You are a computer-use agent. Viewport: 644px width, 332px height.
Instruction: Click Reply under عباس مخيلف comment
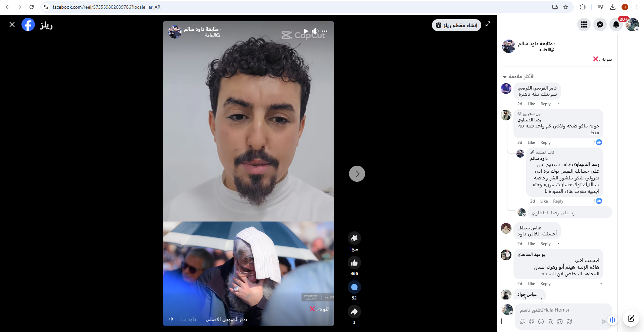point(545,244)
